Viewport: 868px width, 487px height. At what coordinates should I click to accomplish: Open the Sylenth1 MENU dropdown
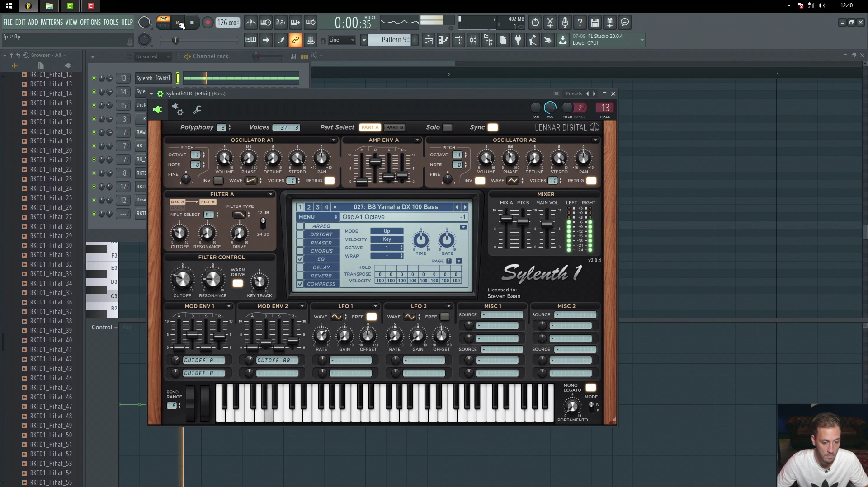(x=317, y=217)
